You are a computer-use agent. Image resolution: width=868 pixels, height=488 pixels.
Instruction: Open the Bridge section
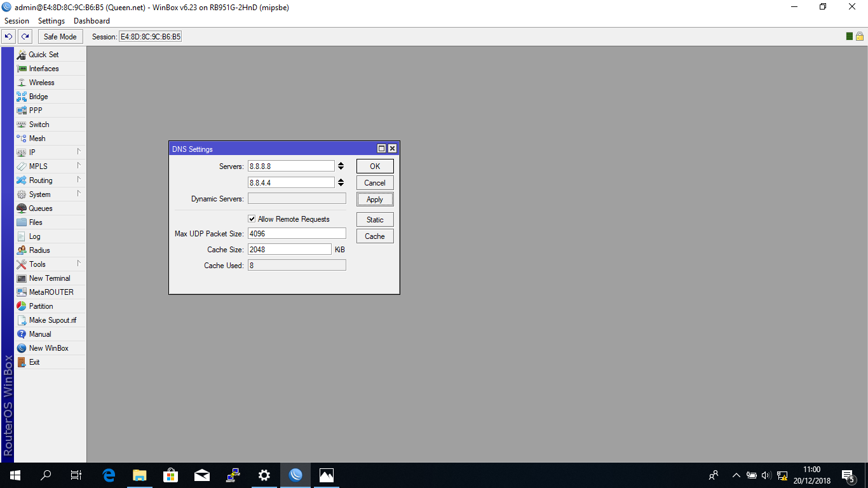coord(50,97)
